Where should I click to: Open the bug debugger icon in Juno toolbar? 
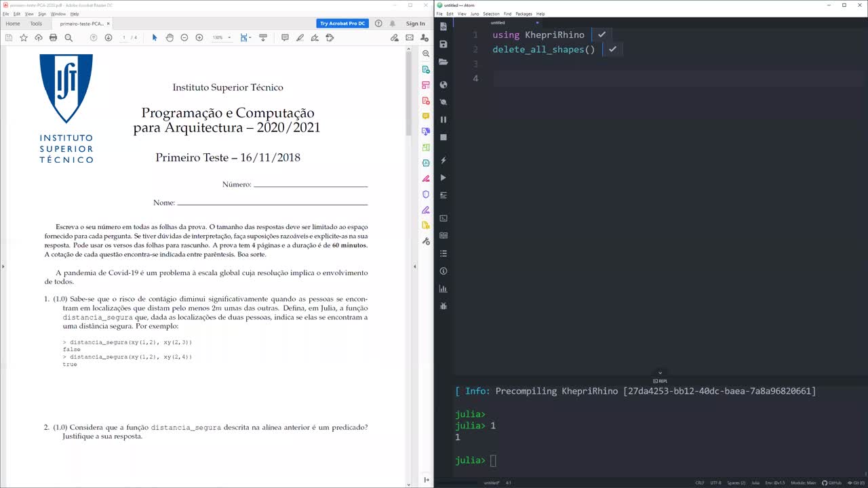click(443, 306)
